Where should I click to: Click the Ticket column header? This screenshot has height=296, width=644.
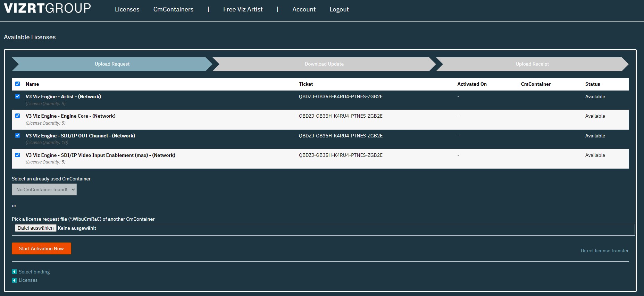pos(306,84)
